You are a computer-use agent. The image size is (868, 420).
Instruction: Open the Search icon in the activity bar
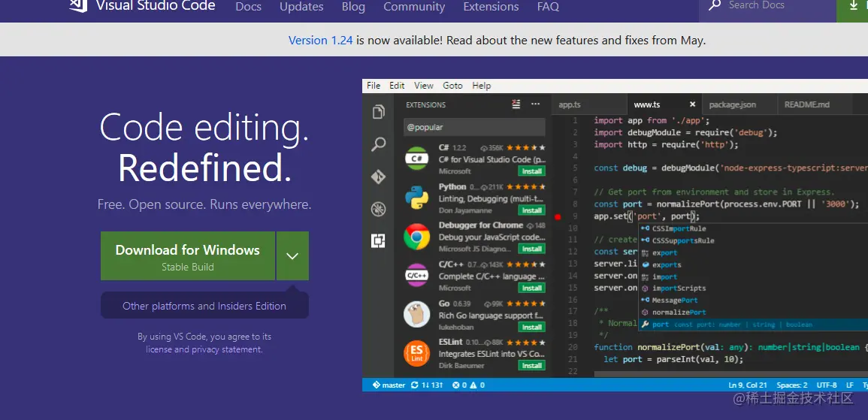379,144
